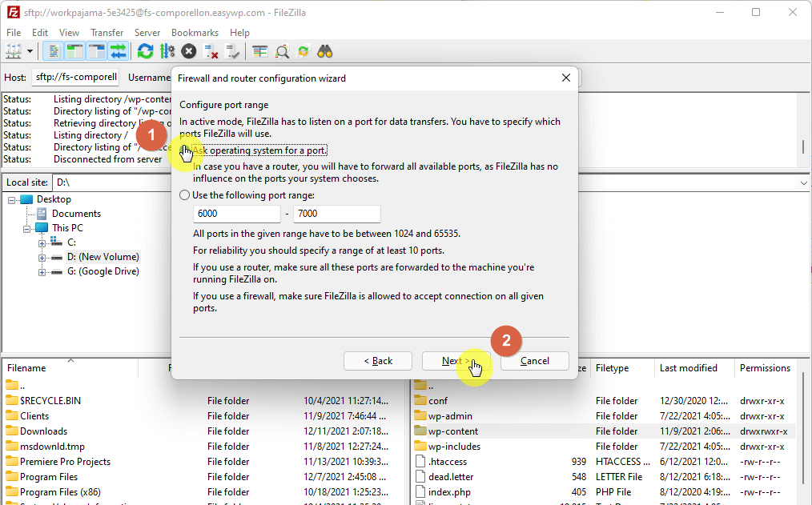Image resolution: width=812 pixels, height=505 pixels.
Task: Open the View menu
Action: pos(69,33)
